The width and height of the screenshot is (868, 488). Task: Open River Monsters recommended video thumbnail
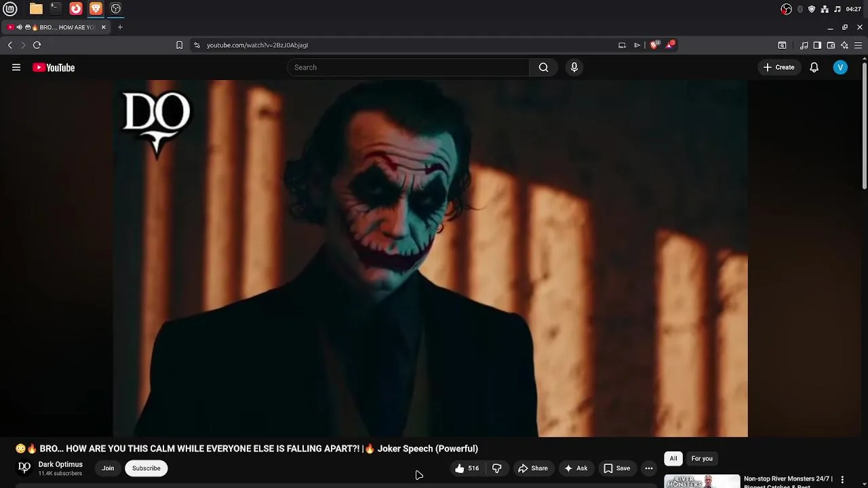pos(702,481)
